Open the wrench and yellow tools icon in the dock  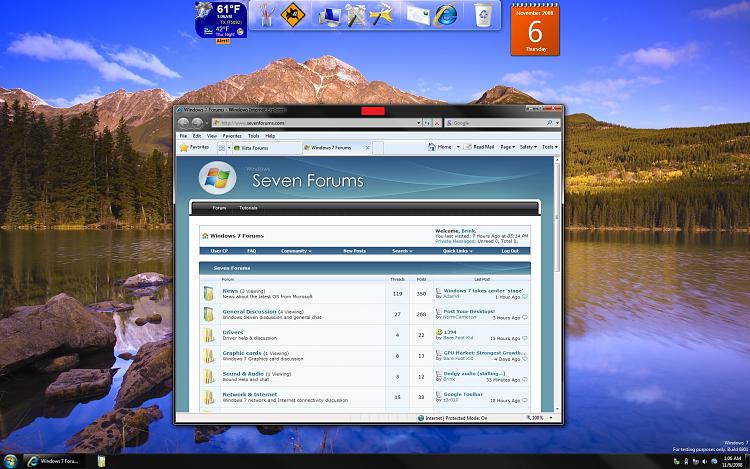coord(381,14)
